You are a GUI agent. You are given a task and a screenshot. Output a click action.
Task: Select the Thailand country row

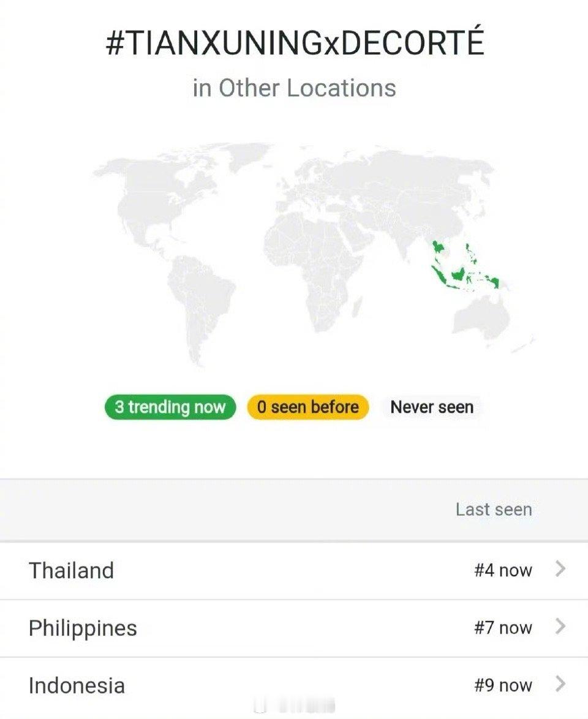[x=294, y=570]
